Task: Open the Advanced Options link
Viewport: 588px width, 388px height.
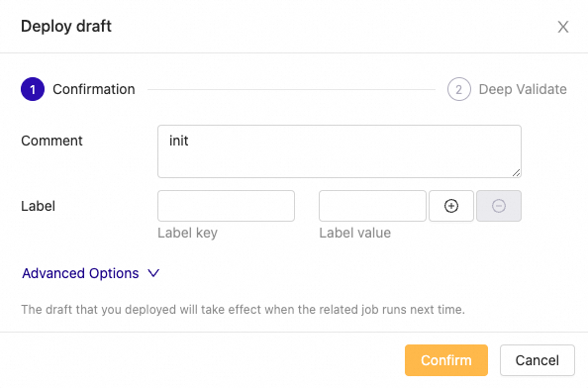Action: click(x=80, y=273)
